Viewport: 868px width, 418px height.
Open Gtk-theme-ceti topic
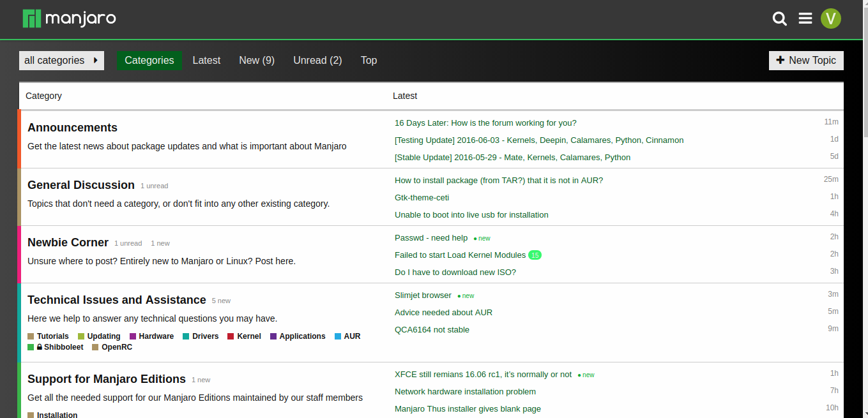click(422, 198)
